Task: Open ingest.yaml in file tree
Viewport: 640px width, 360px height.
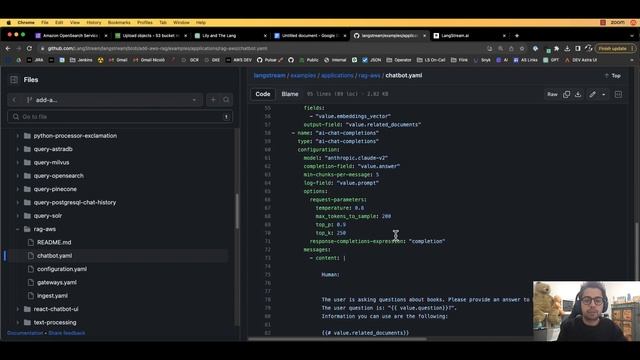Action: point(52,296)
